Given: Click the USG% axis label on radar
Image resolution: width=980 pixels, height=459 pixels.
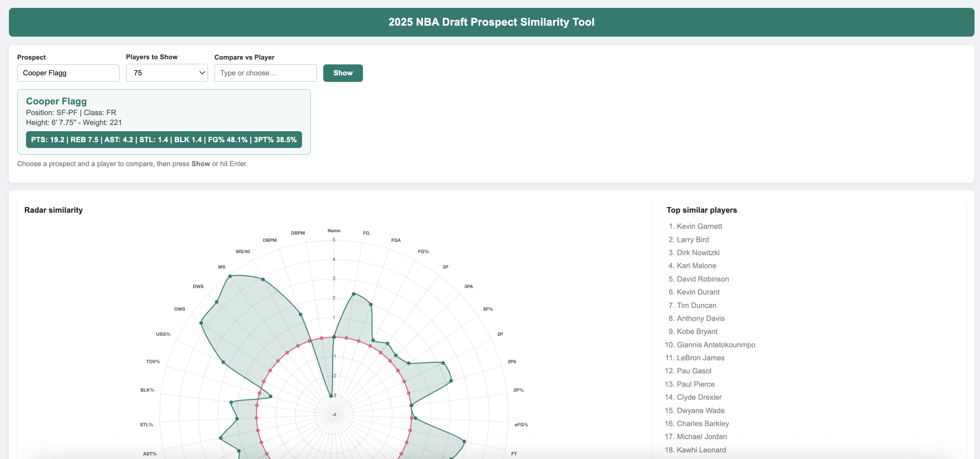Looking at the screenshot, I should point(163,334).
